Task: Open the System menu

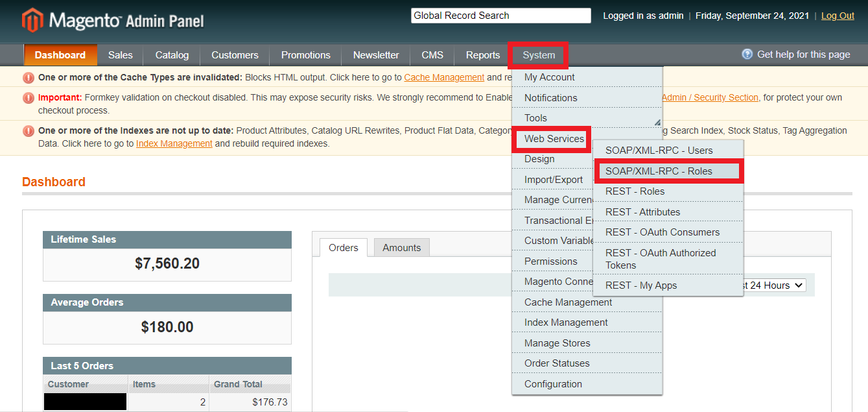Action: (x=539, y=55)
